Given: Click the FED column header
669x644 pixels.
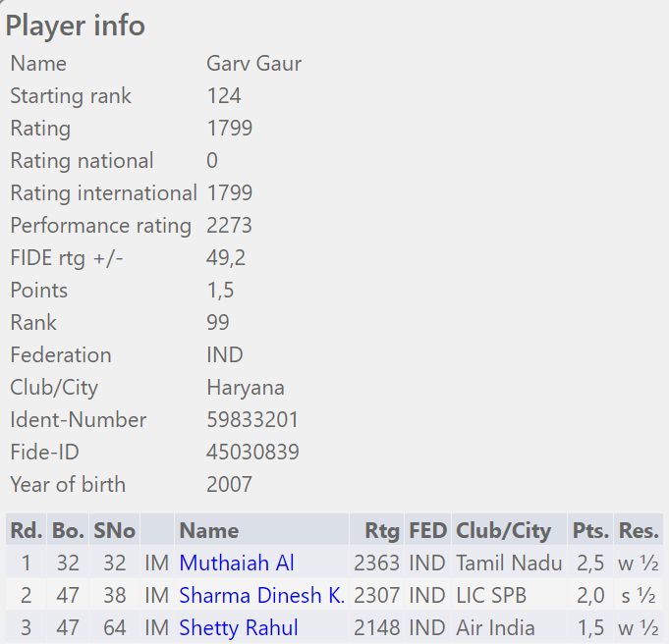Looking at the screenshot, I should [427, 531].
